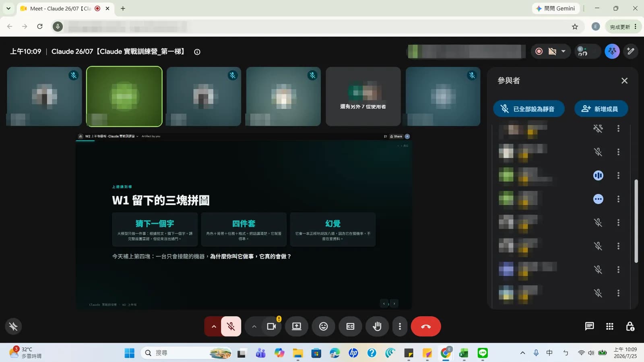Click the 四件套 card
Viewport: 644px width, 362px height.
(x=244, y=230)
